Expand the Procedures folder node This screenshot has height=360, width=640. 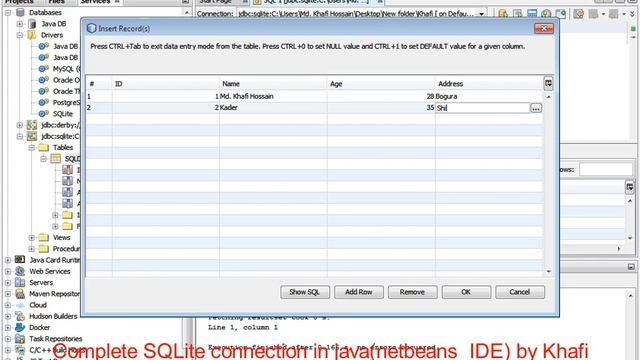[31, 249]
